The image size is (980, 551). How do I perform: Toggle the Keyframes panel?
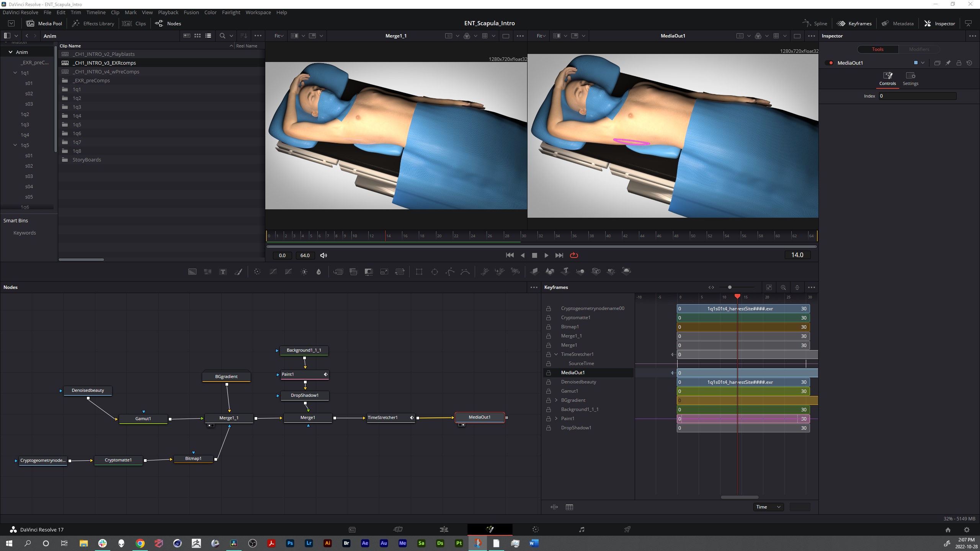pyautogui.click(x=854, y=23)
